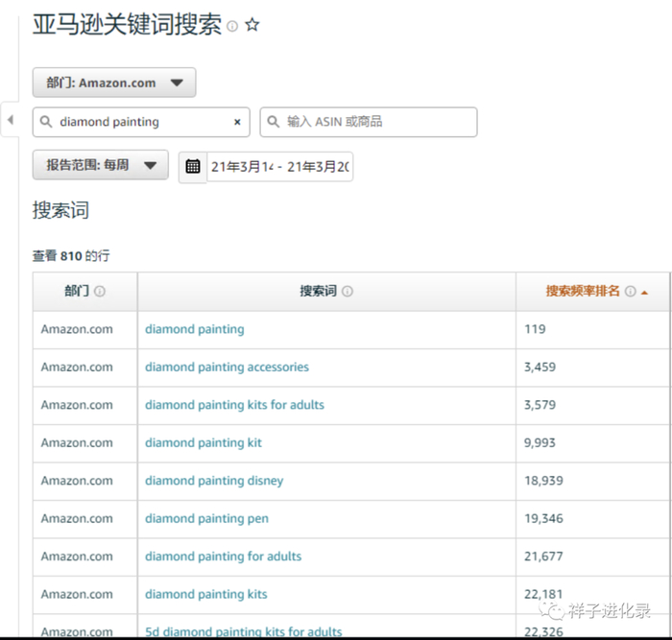Click the diamond painting keyword search field
The height and width of the screenshot is (640, 672).
tap(141, 122)
